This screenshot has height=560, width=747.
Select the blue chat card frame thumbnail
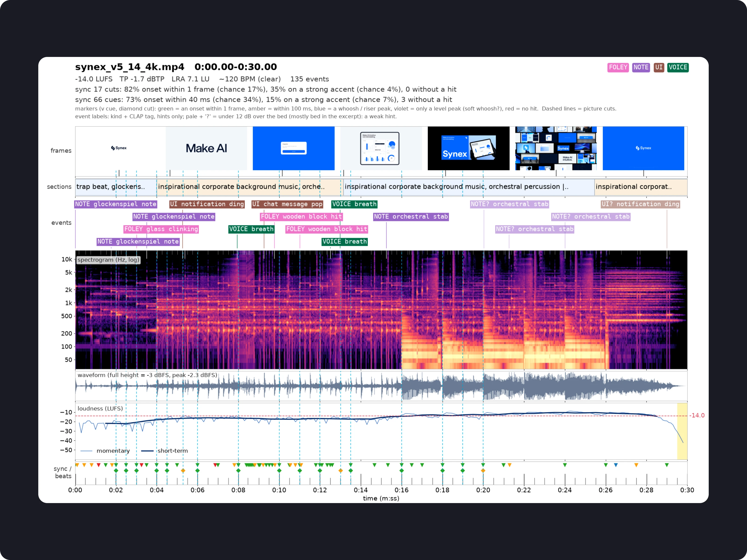tap(293, 148)
